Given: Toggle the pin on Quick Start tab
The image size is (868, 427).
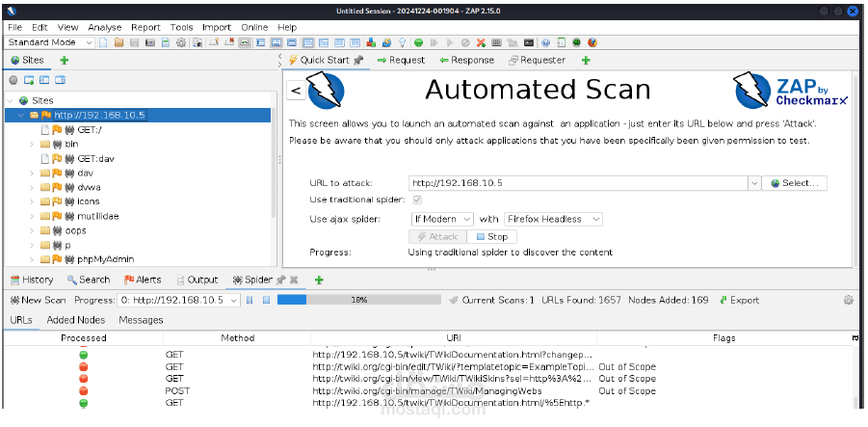Looking at the screenshot, I should coord(358,61).
